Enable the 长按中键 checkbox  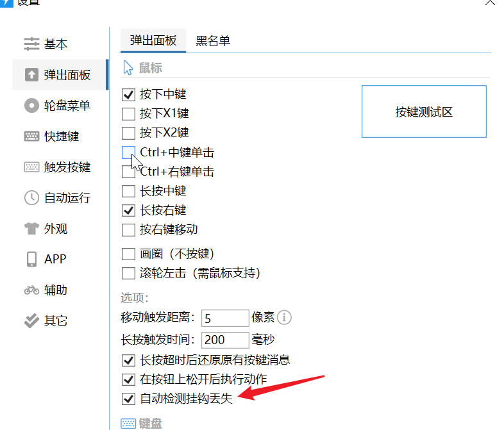[x=129, y=191]
